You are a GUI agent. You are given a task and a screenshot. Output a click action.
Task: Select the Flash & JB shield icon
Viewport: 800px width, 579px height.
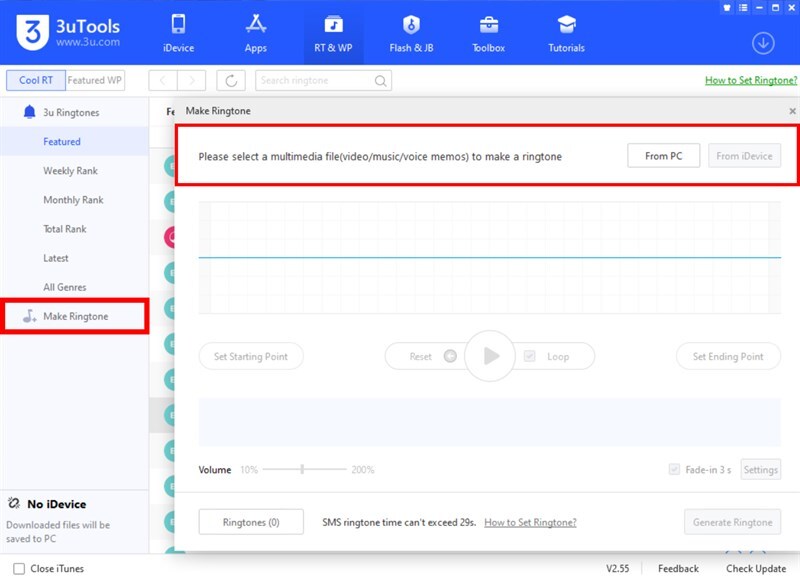(411, 25)
